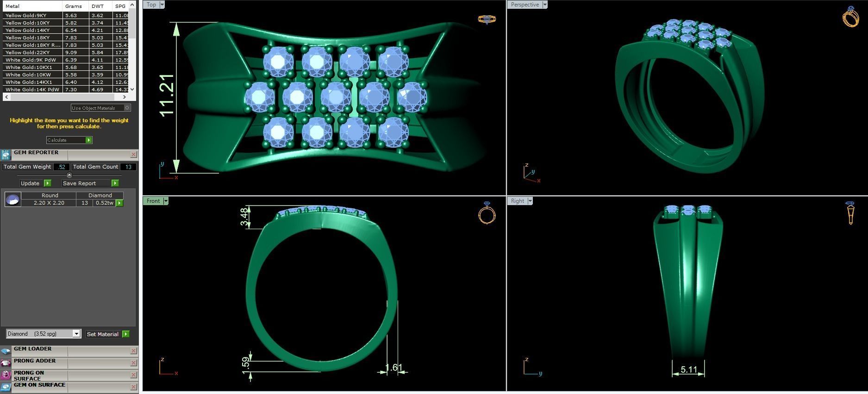
Task: Click the 2.20 X 2.20 gem size cell
Action: click(x=49, y=203)
